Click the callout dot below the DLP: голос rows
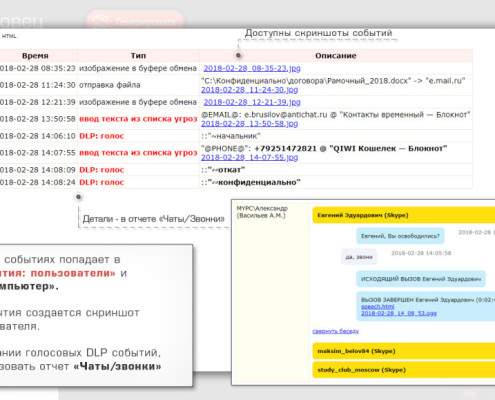 point(78,197)
